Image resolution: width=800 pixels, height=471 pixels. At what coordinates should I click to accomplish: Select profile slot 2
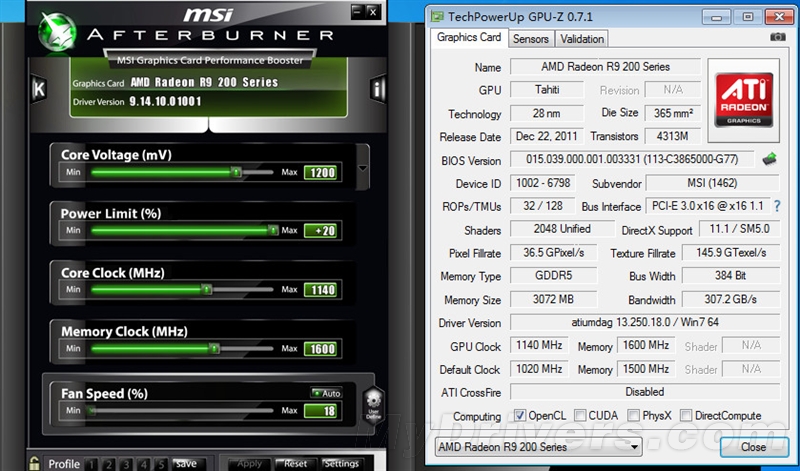click(109, 464)
